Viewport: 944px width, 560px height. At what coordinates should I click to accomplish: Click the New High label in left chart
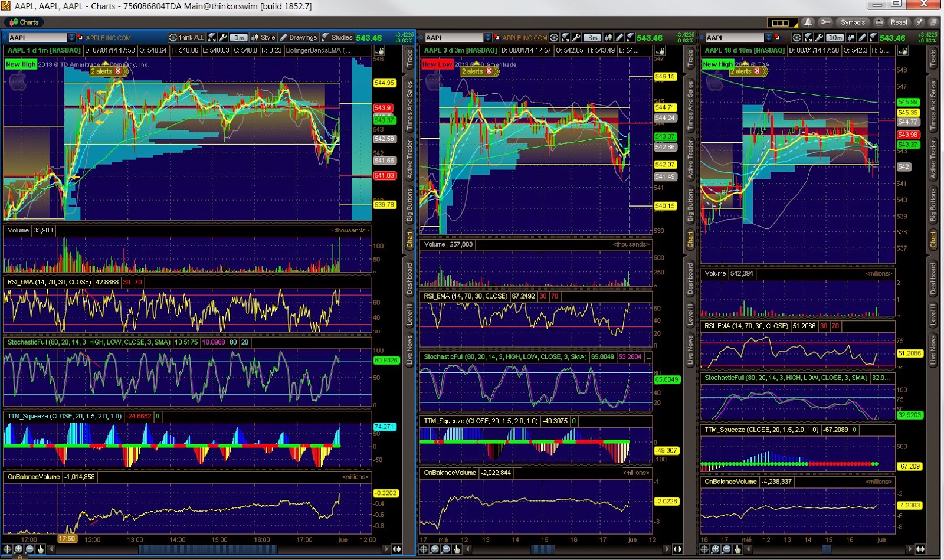coord(21,64)
